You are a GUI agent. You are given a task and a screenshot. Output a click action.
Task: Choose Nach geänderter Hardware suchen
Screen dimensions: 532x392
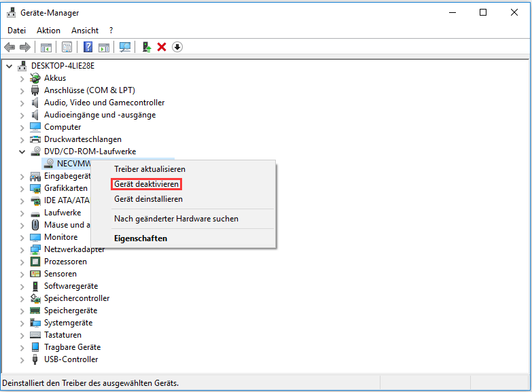pos(176,219)
